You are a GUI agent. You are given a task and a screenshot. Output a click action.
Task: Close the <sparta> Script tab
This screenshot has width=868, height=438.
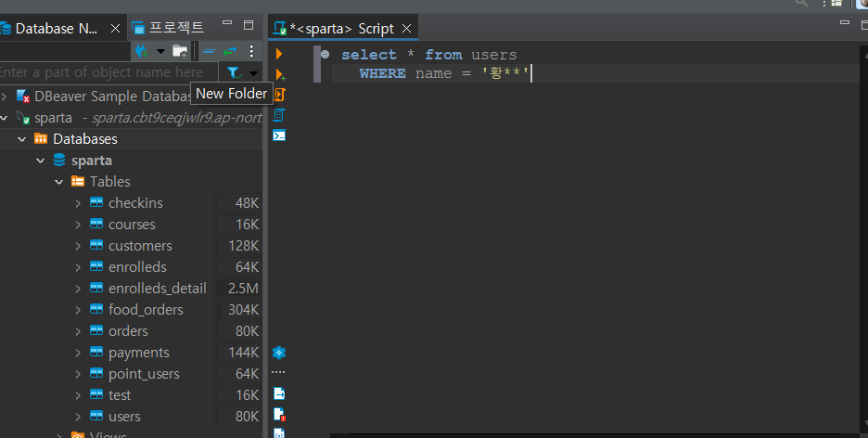(x=406, y=28)
